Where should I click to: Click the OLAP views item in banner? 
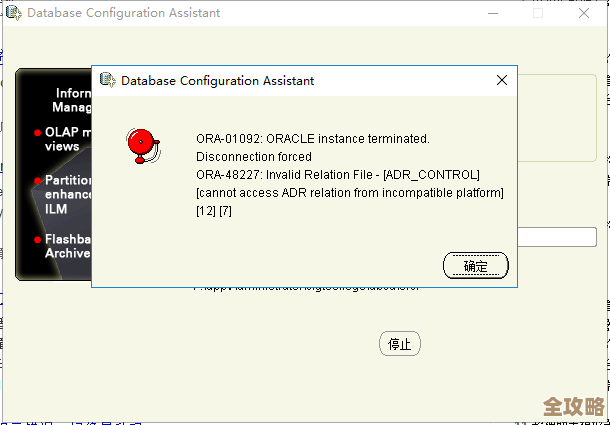pos(63,139)
